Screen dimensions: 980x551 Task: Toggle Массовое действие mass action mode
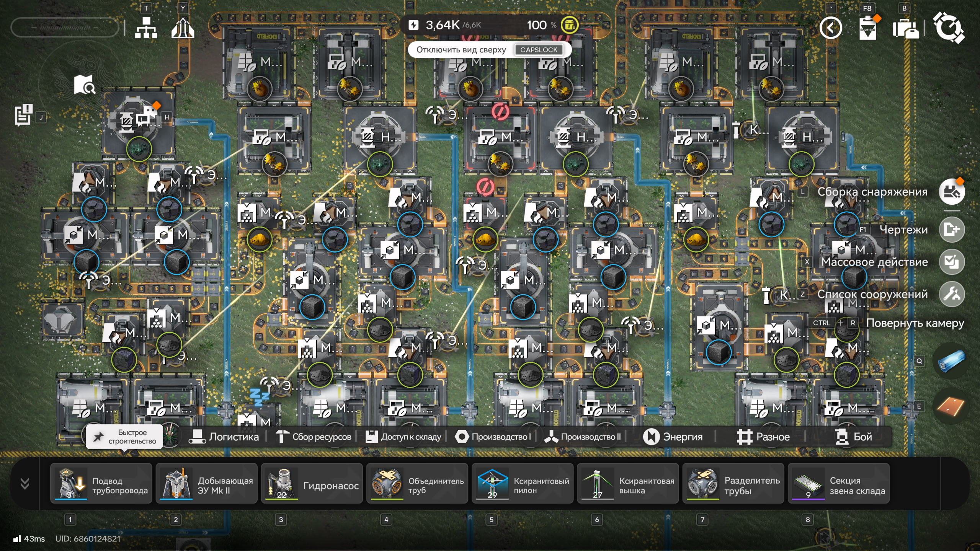point(951,262)
